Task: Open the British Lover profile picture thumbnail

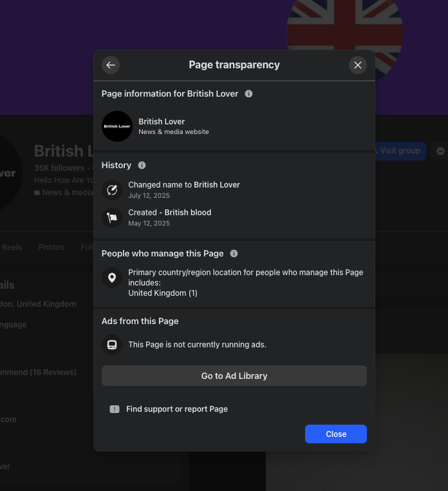Action: tap(117, 126)
